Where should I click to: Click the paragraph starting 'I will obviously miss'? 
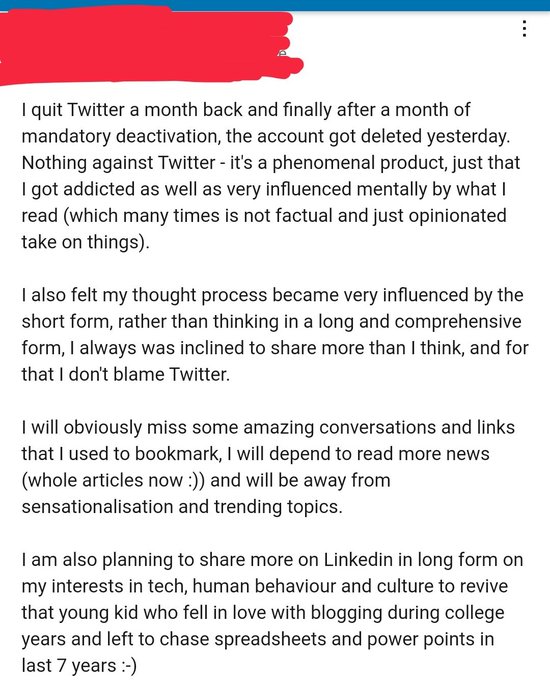pos(268,467)
